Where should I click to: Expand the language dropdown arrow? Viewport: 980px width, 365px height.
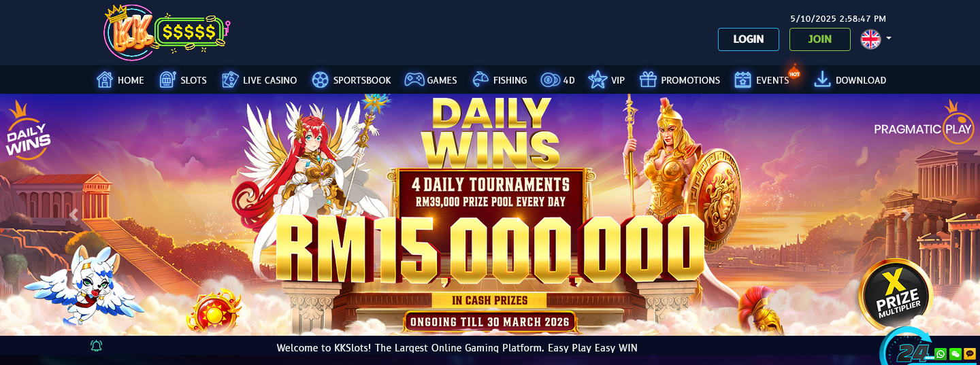889,39
